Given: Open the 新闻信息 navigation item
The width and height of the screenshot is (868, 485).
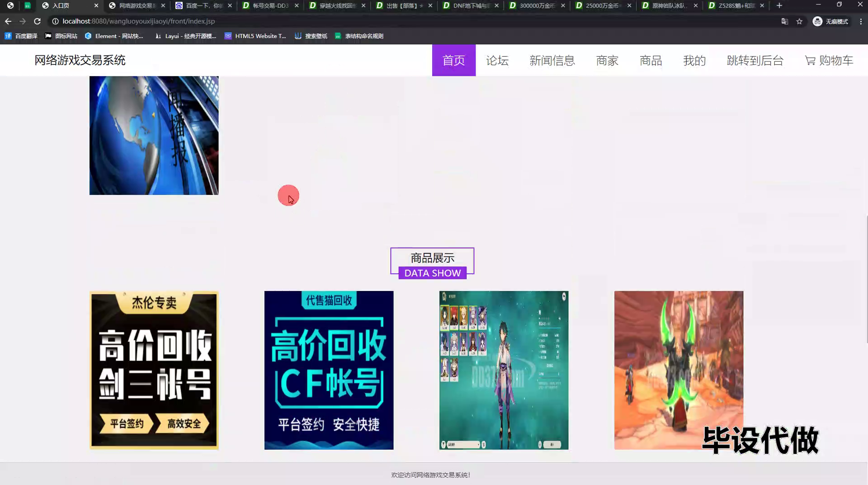Looking at the screenshot, I should tap(552, 60).
